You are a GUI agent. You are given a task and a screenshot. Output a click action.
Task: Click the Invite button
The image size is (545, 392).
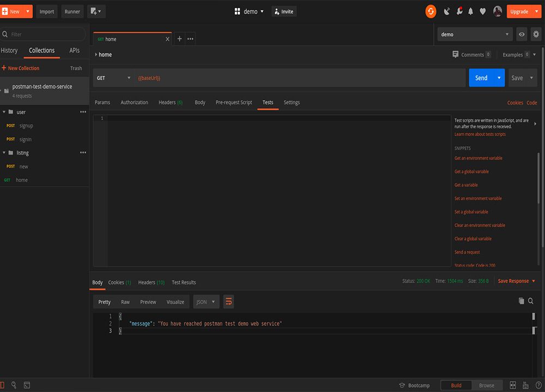284,11
